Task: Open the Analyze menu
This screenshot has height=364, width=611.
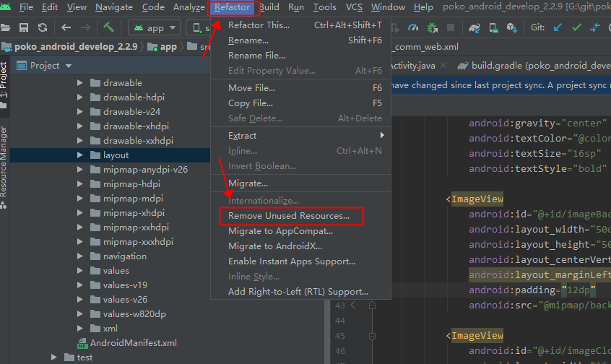Action: (x=189, y=7)
